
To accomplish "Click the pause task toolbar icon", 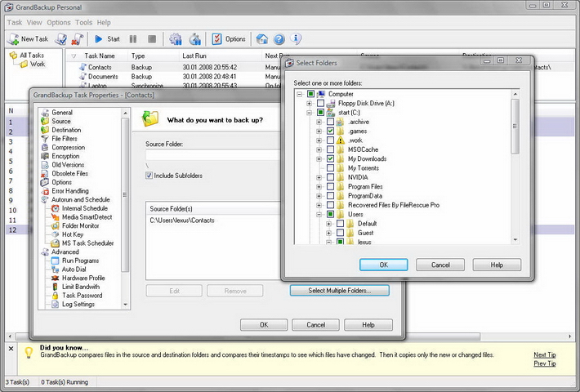I will (x=133, y=39).
